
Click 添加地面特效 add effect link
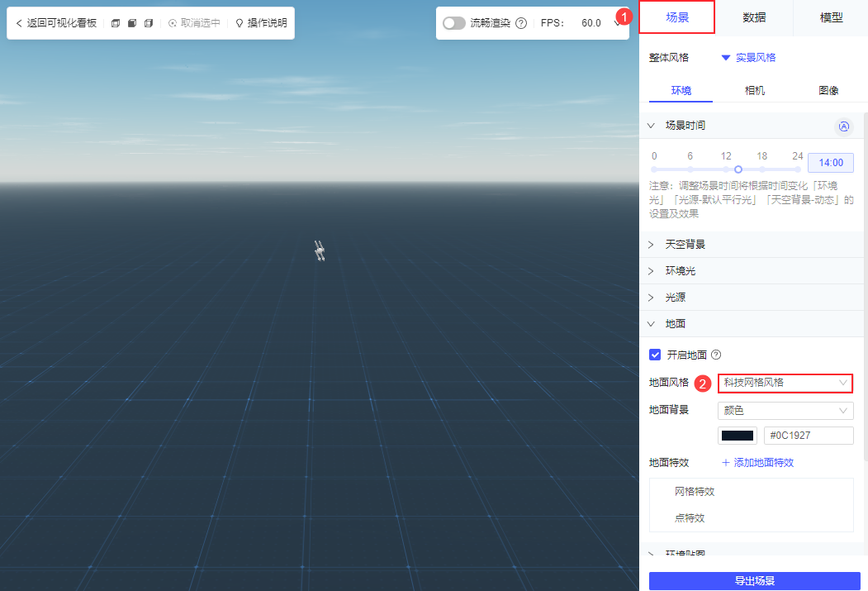click(758, 463)
